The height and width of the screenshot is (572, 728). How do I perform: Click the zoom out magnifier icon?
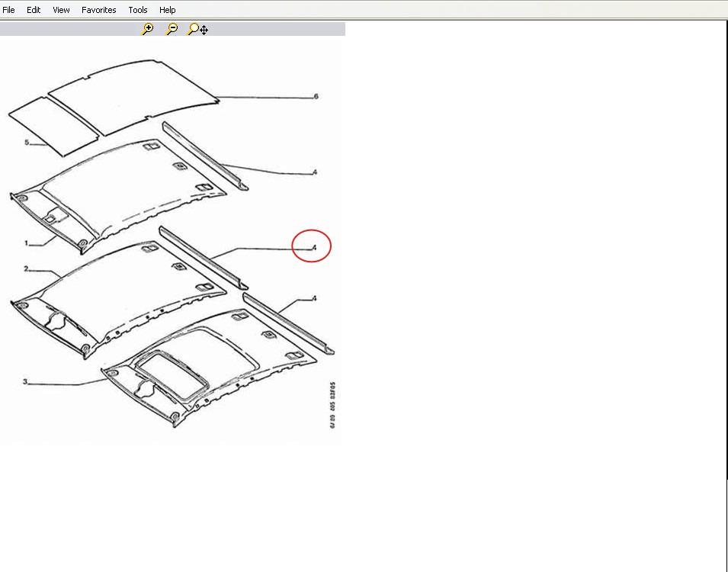click(x=172, y=29)
